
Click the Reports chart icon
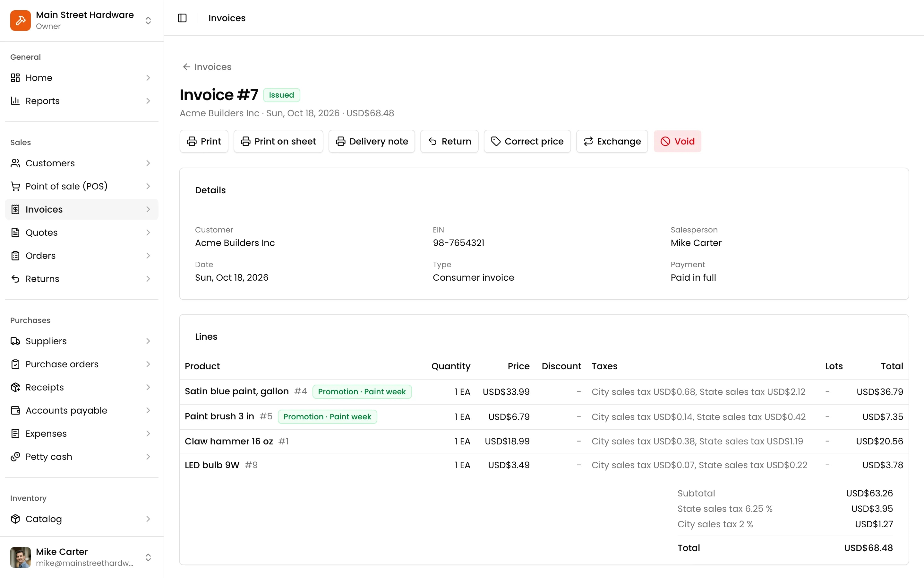pyautogui.click(x=15, y=101)
